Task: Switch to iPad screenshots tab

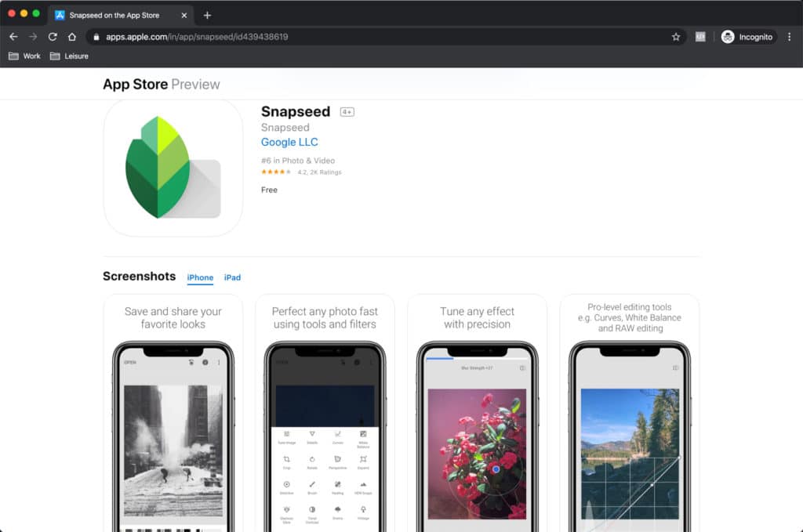Action: [x=232, y=277]
